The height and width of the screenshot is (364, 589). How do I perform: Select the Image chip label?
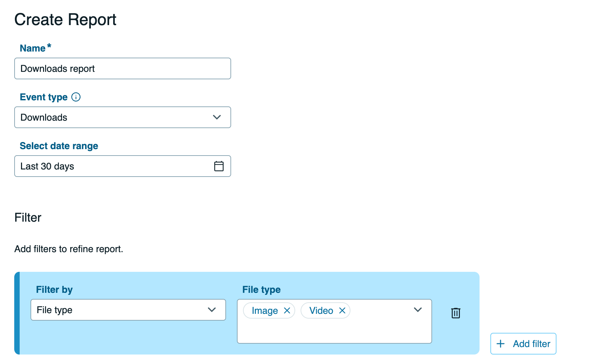pos(265,310)
